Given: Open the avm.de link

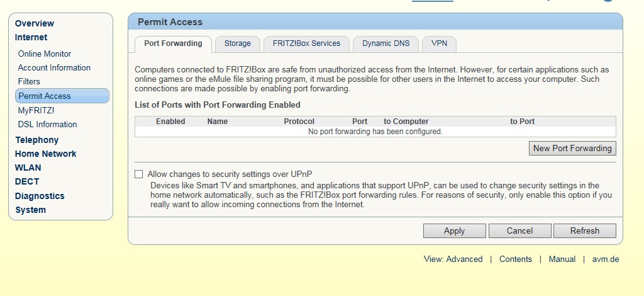Looking at the screenshot, I should click(606, 259).
